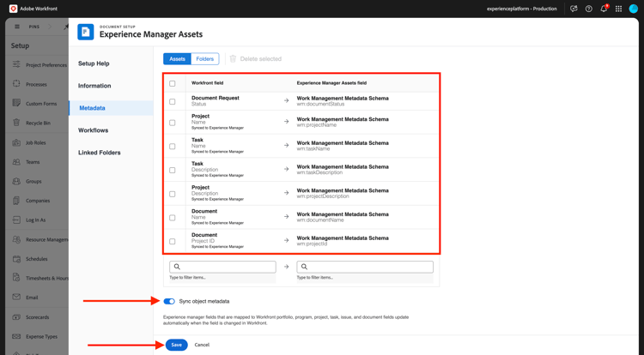Open the Experience Manager Assets field filter box
644x355 pixels.
pyautogui.click(x=365, y=267)
